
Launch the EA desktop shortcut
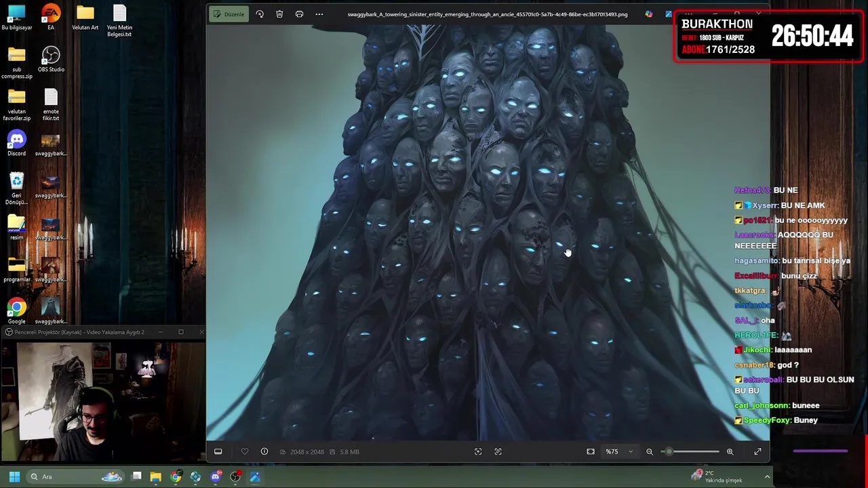coord(51,18)
